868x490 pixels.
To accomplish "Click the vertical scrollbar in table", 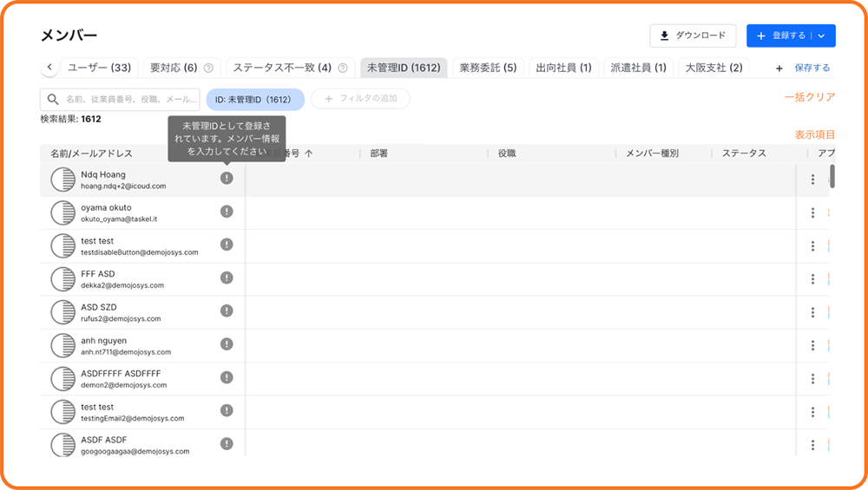I will pos(832,177).
